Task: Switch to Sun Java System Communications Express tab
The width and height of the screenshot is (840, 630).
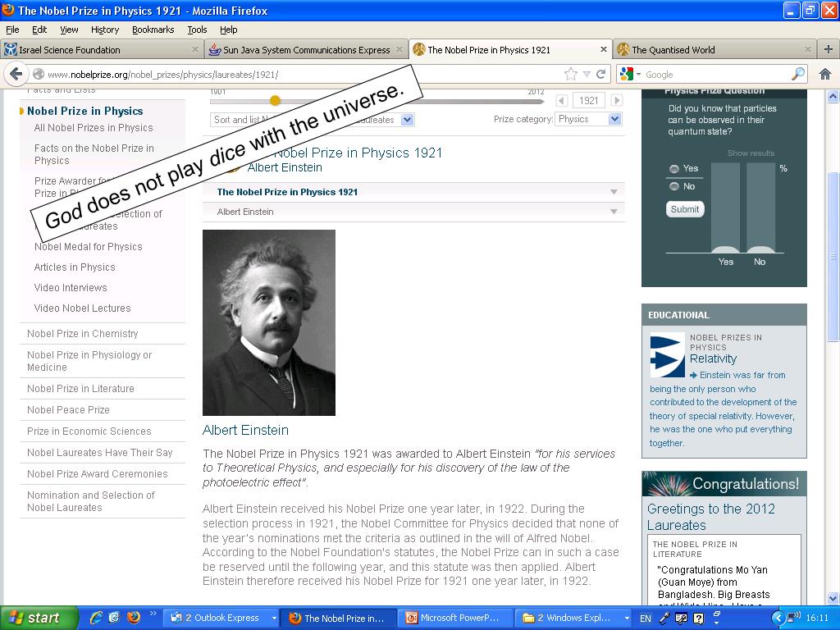Action: point(306,49)
